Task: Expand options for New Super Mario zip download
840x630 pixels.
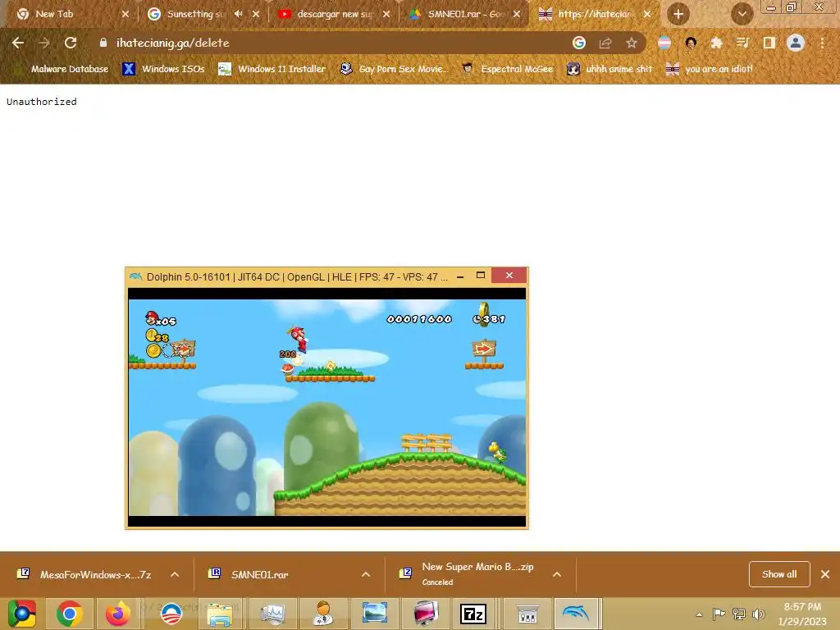Action: 557,574
